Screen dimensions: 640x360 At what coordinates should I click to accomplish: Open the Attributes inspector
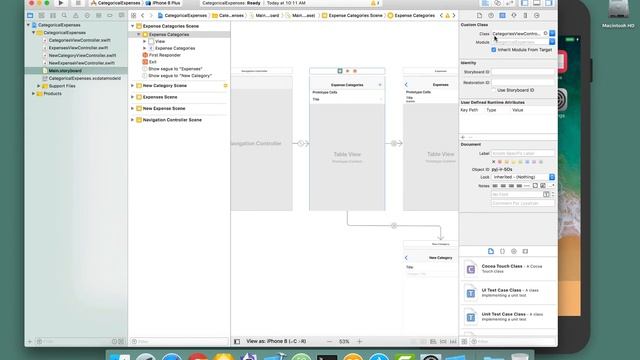[x=514, y=16]
